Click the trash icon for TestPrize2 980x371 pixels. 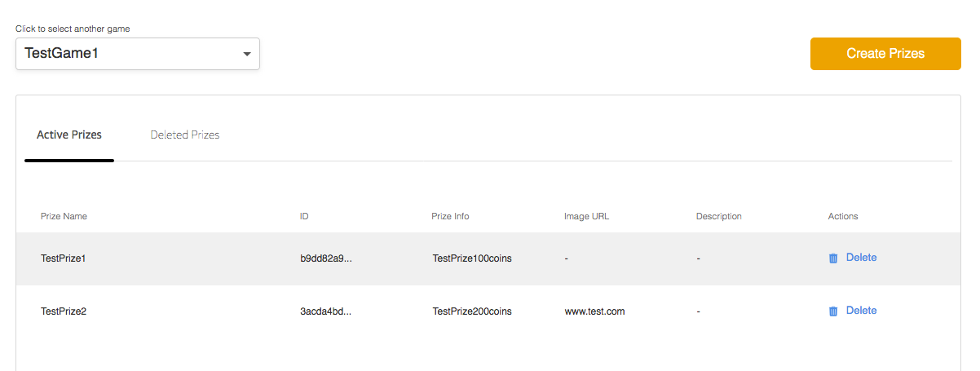pyautogui.click(x=833, y=311)
